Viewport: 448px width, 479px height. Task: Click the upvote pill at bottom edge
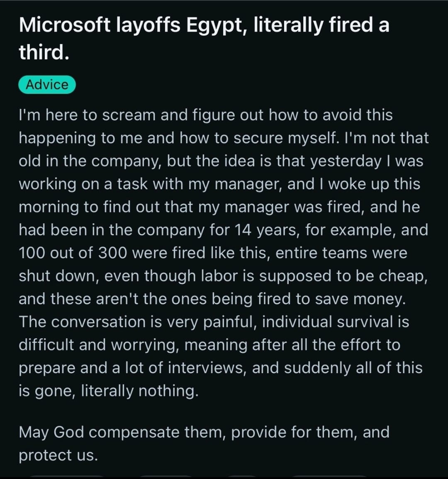pyautogui.click(x=67, y=477)
